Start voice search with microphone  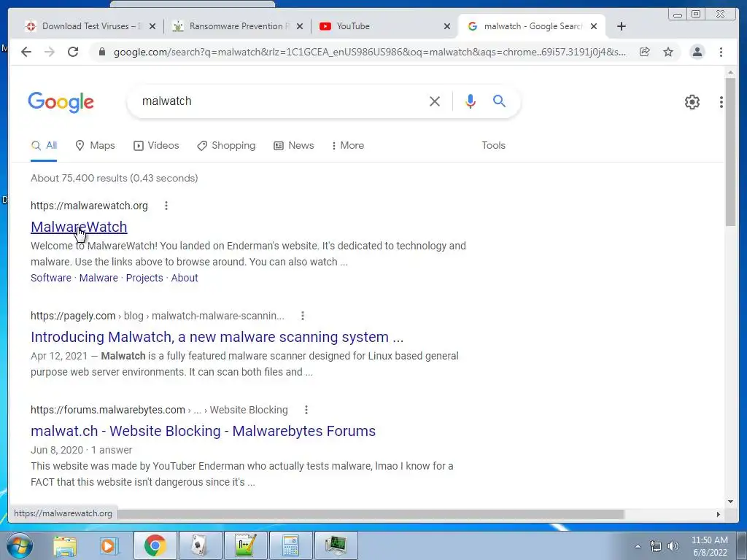click(x=471, y=101)
